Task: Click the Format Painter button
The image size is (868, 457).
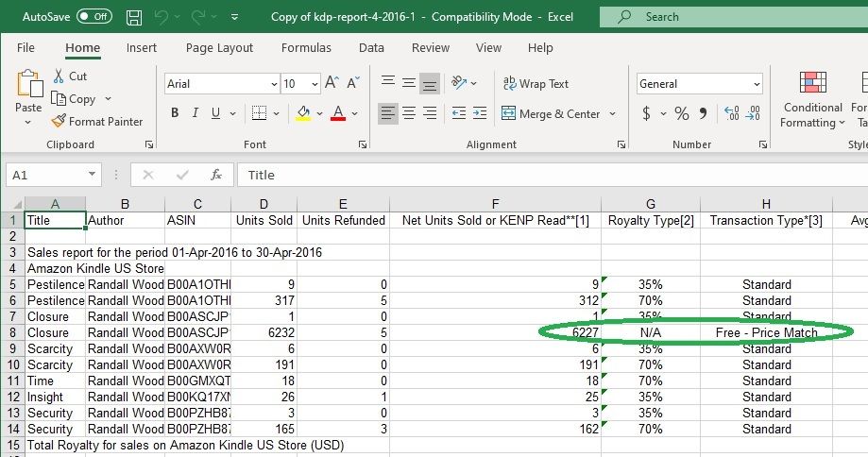Action: [x=97, y=121]
